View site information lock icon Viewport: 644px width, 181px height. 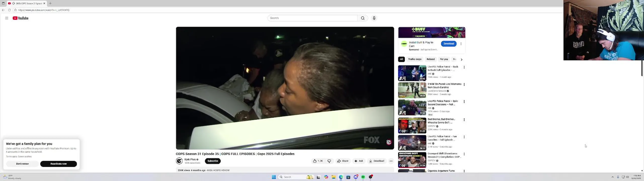[x=15, y=10]
